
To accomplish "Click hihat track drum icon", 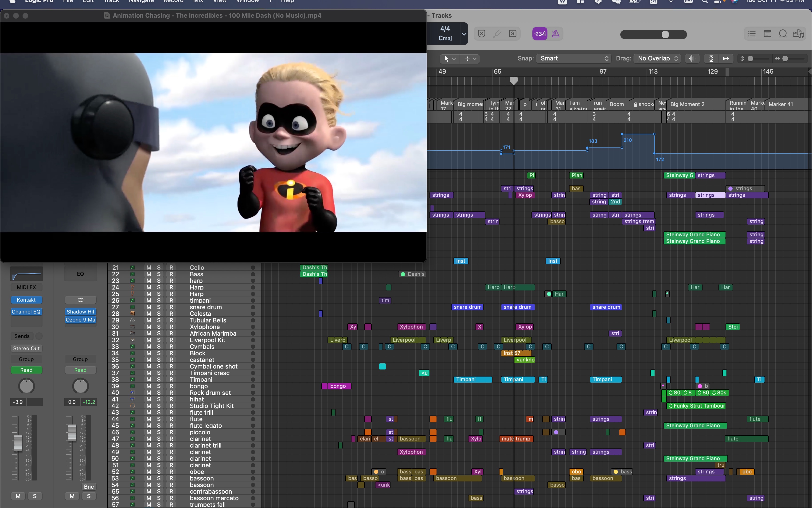I will pos(133,399).
